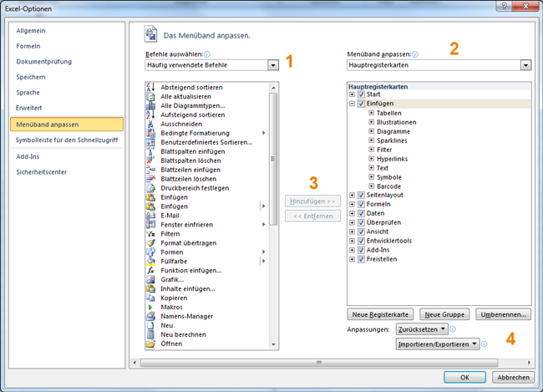Image resolution: width=543 pixels, height=392 pixels.
Task: Pick the Filtern funnel icon
Action: coord(150,234)
